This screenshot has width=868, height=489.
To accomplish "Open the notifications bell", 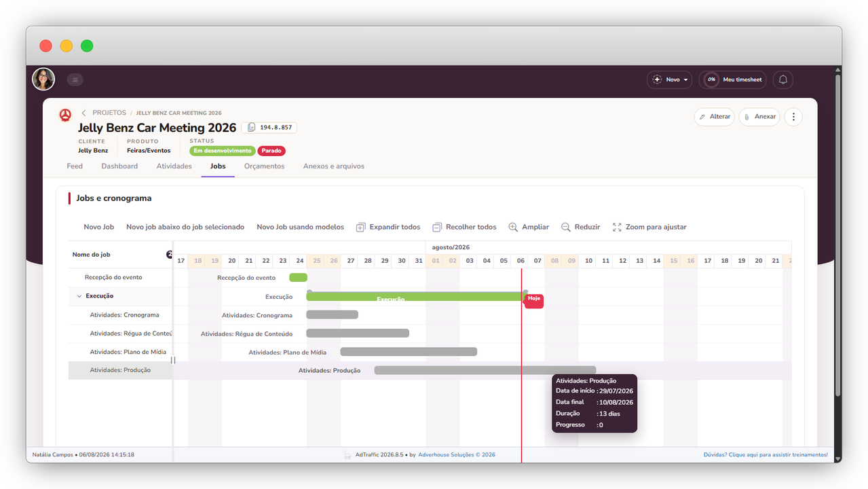I will 782,79.
